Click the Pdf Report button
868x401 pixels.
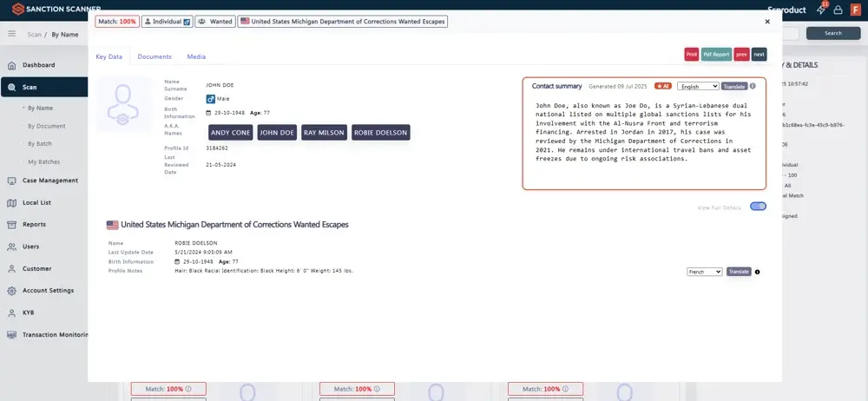[716, 54]
